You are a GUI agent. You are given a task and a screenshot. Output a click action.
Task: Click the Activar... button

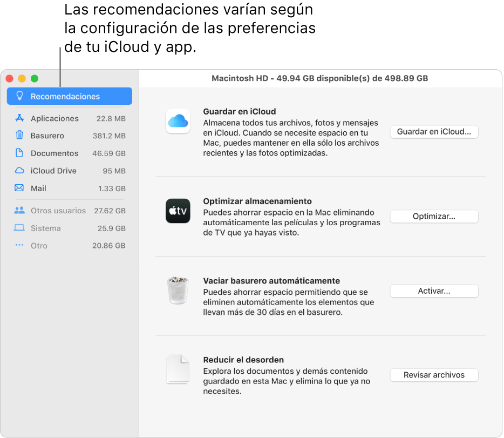click(x=434, y=291)
